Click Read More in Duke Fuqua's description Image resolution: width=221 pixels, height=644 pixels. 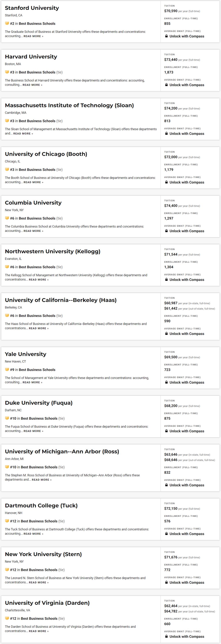pyautogui.click(x=33, y=431)
